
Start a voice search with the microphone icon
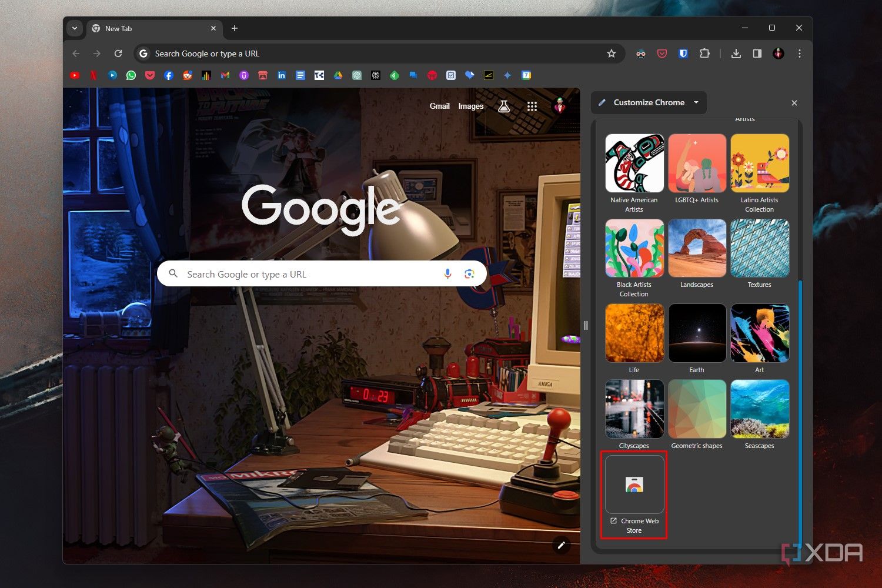447,273
